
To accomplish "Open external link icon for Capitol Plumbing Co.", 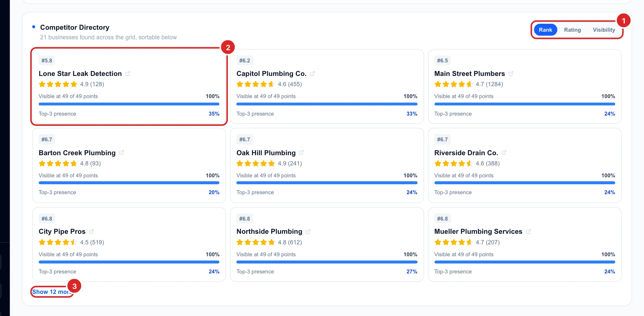I will click(312, 74).
